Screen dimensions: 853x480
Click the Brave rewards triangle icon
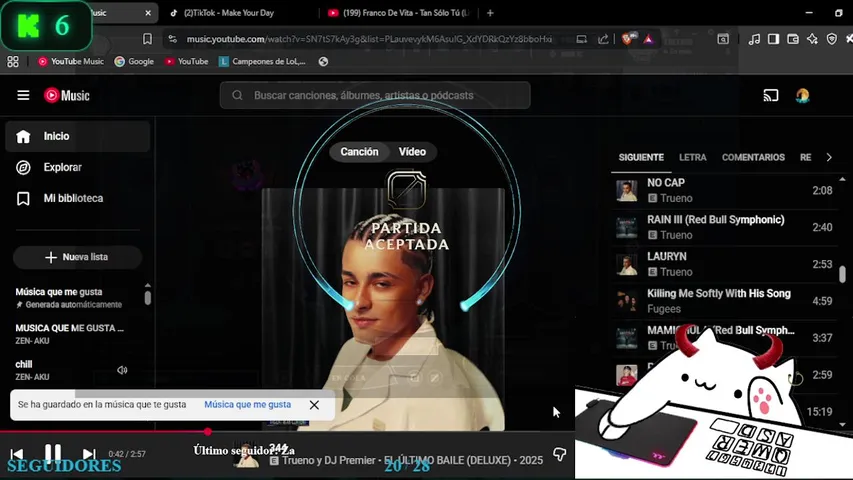click(x=648, y=39)
